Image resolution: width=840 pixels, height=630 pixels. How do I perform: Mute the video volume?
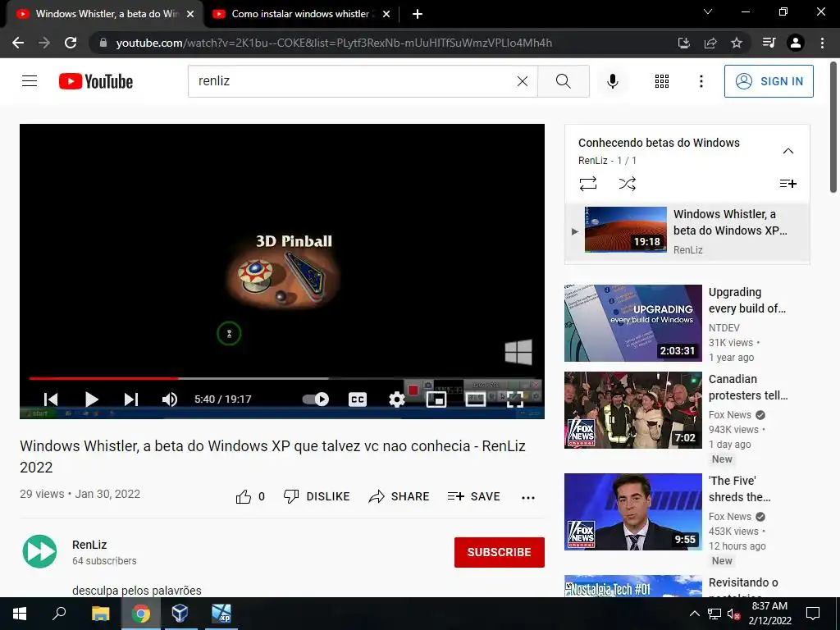tap(169, 399)
